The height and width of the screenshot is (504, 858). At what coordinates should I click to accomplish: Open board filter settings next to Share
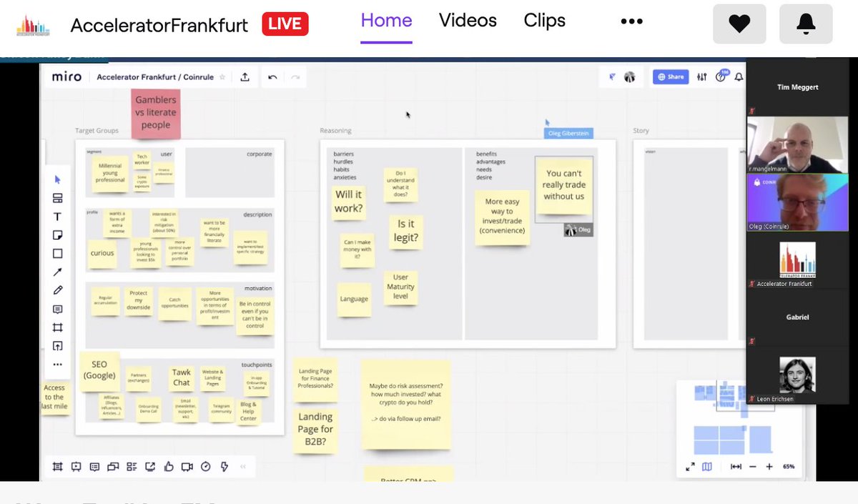click(701, 76)
